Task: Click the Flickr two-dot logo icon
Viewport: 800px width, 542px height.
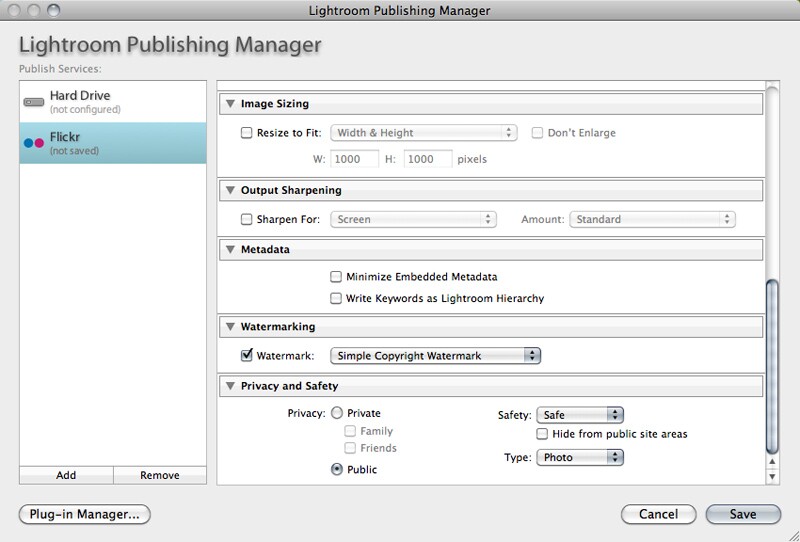Action: click(34, 143)
